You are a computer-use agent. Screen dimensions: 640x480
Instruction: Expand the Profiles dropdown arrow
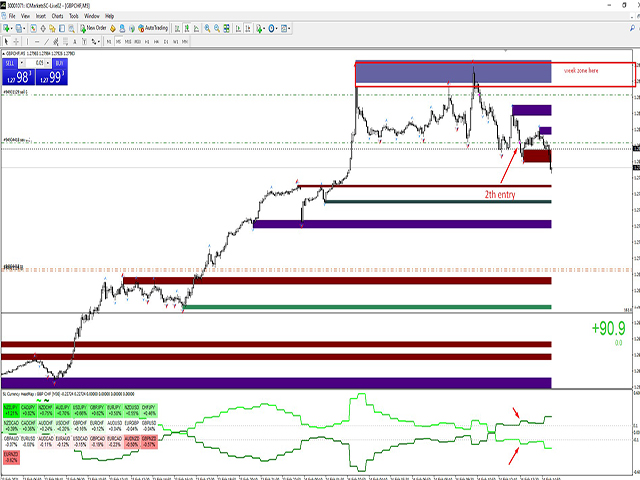click(x=24, y=29)
